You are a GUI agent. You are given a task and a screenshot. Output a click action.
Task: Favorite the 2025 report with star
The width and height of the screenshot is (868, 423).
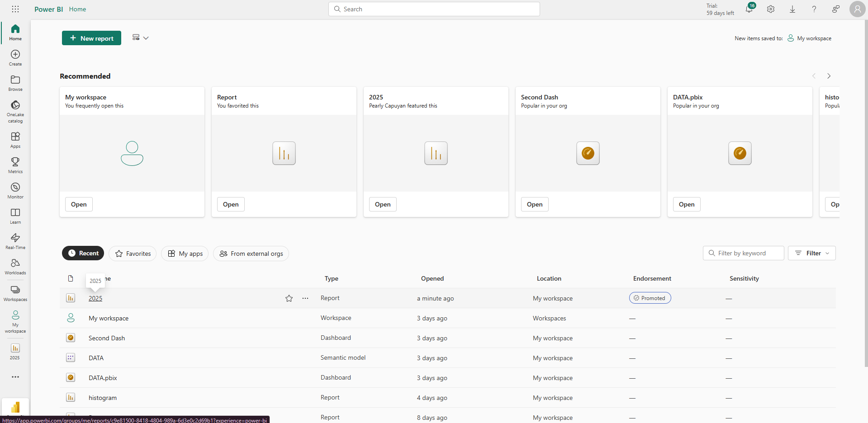pyautogui.click(x=289, y=298)
